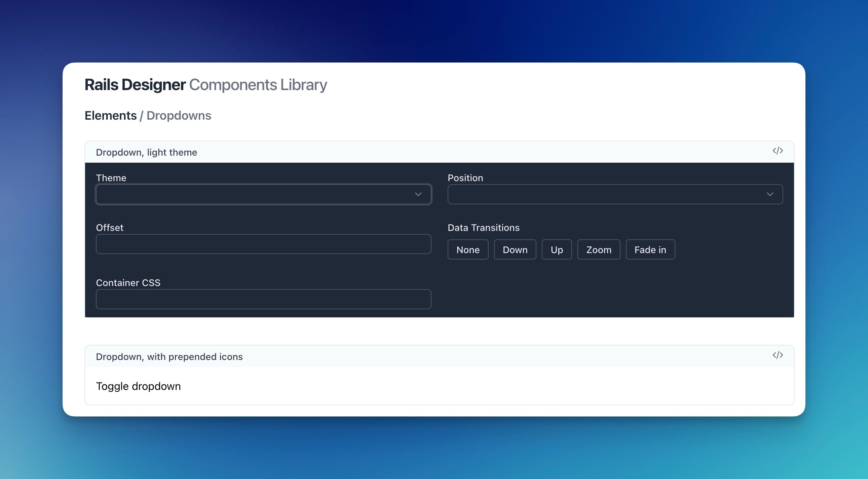Viewport: 868px width, 479px height.
Task: Click the Theme field label
Action: [111, 178]
